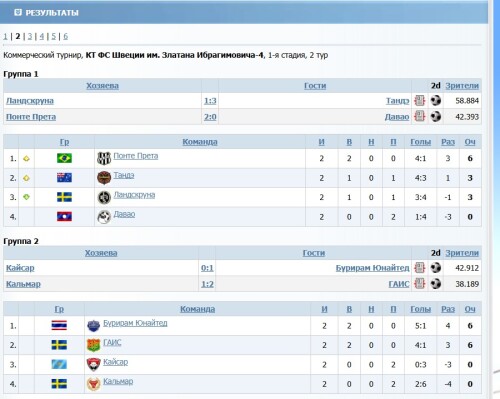The image size is (500, 399).
Task: Click soccer ball icon in Кальмар–ГАИС row
Action: [436, 284]
